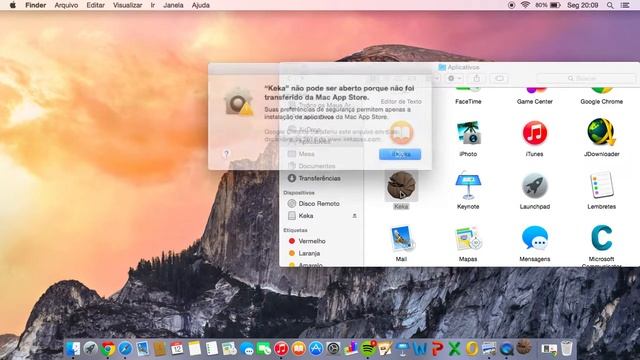Click the screen recording status icon in the menu bar

(x=511, y=5)
